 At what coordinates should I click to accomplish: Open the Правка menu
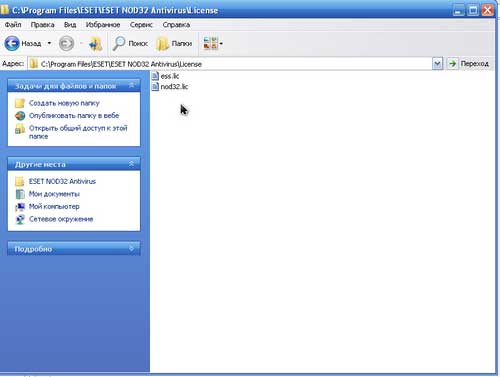[42, 25]
